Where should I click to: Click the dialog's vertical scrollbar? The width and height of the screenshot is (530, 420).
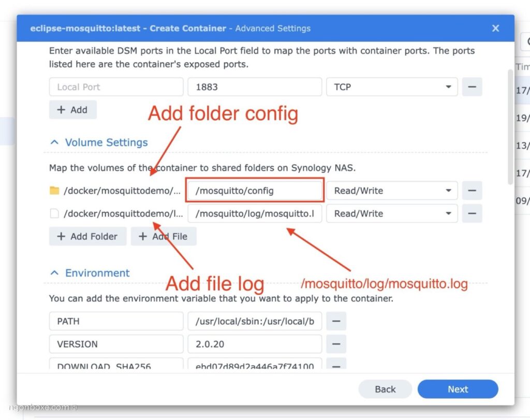[x=510, y=127]
